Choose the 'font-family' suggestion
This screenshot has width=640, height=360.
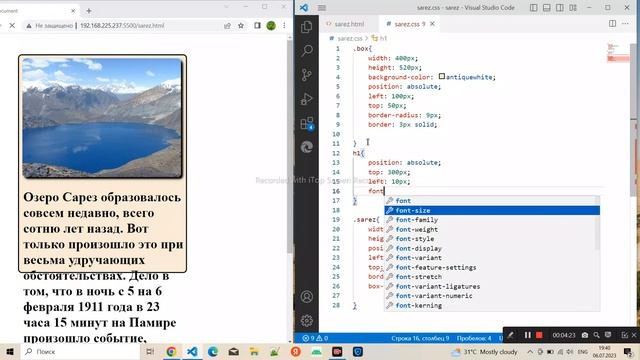click(x=492, y=220)
